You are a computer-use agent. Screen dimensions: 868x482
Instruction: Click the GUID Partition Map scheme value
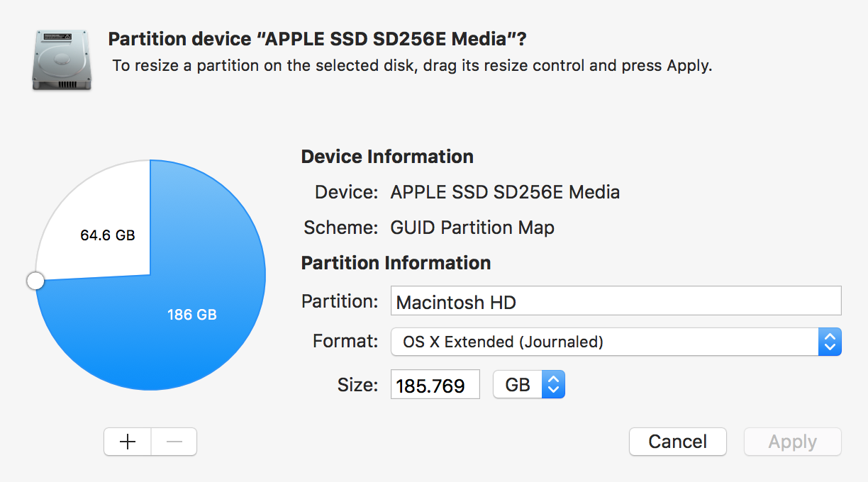pos(472,228)
